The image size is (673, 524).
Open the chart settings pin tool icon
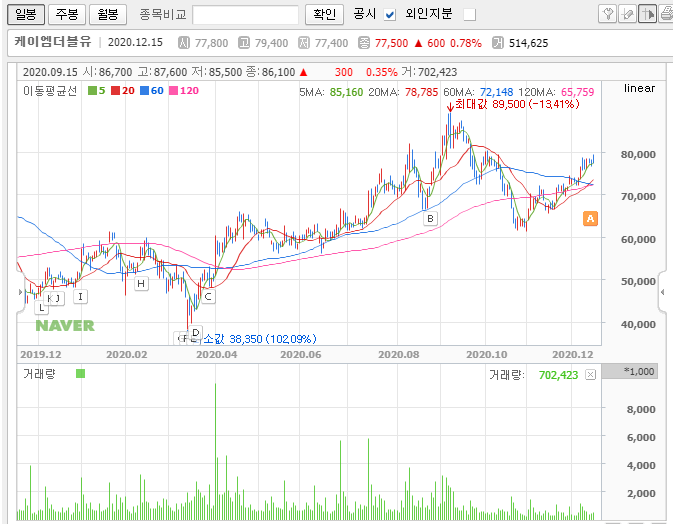click(x=607, y=14)
